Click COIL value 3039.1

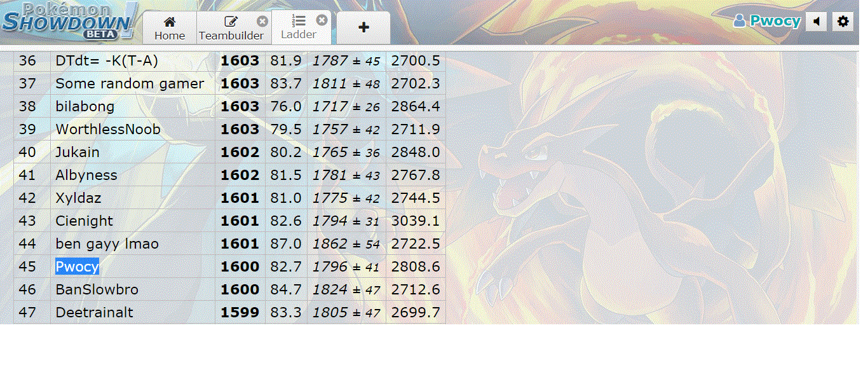(x=416, y=221)
